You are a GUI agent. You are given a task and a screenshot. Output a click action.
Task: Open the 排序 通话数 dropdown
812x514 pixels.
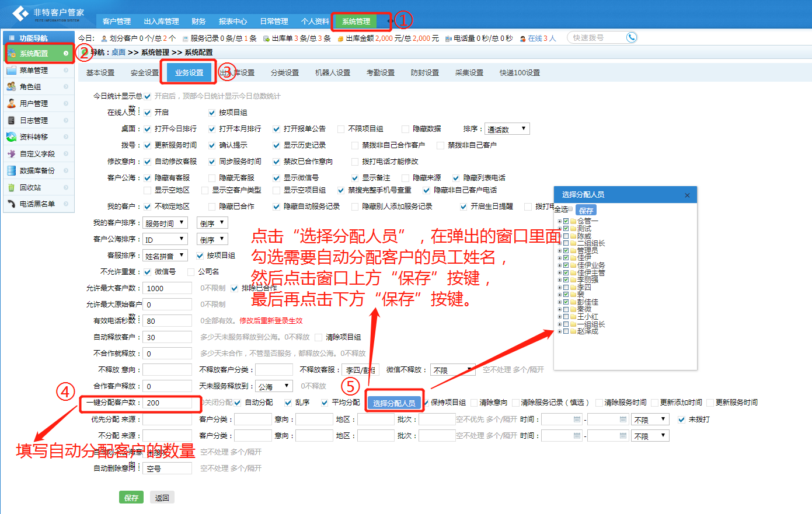click(507, 129)
